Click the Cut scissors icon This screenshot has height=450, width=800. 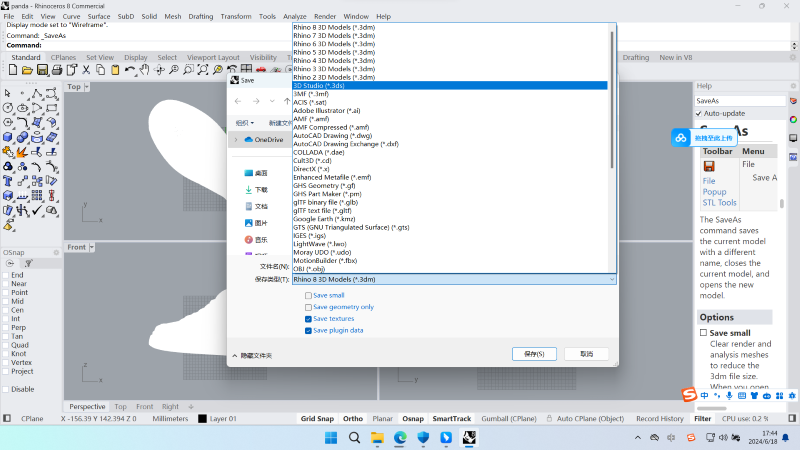[86, 70]
